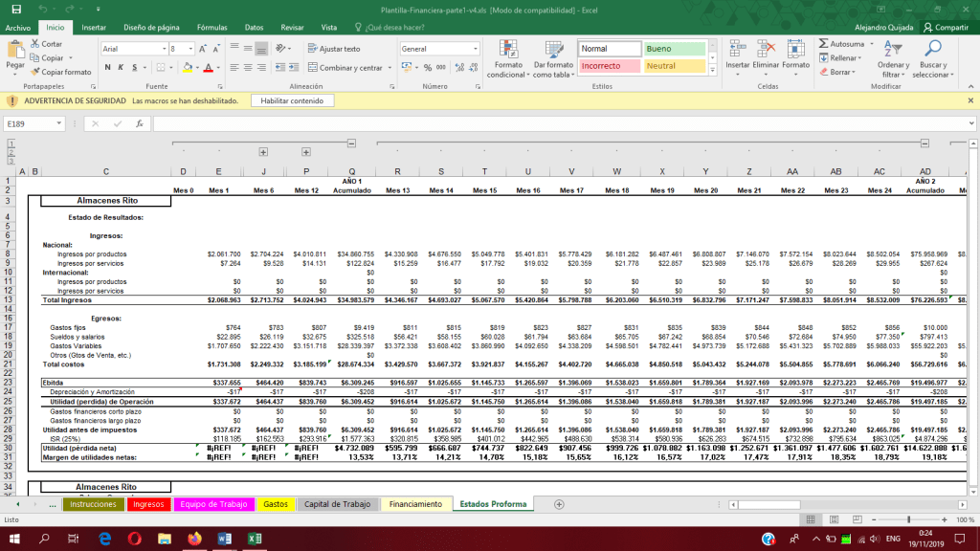
Task: Open the Arial font name dropdown
Action: tap(164, 49)
